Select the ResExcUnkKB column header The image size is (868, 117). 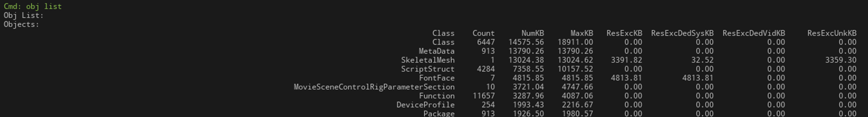832,33
